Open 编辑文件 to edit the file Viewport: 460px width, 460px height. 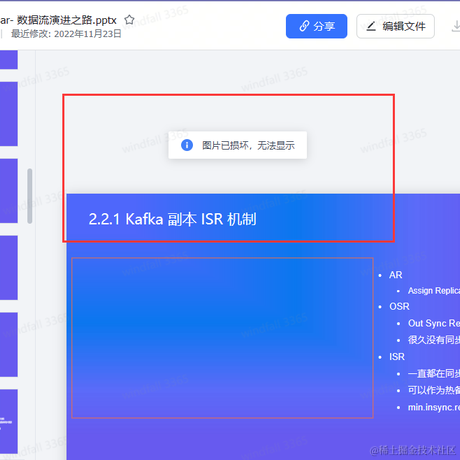[395, 26]
